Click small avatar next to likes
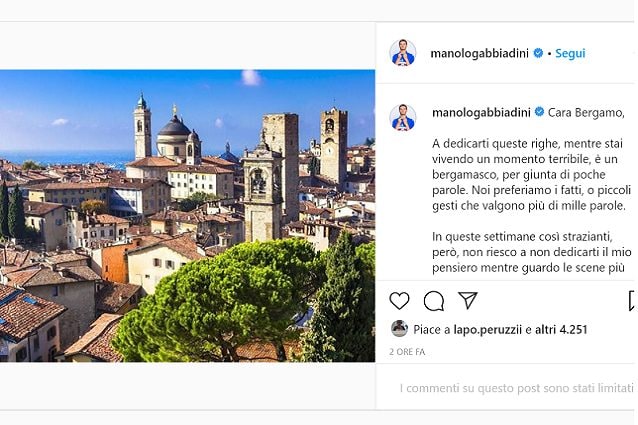Image resolution: width=638 pixels, height=425 pixels. [x=399, y=329]
